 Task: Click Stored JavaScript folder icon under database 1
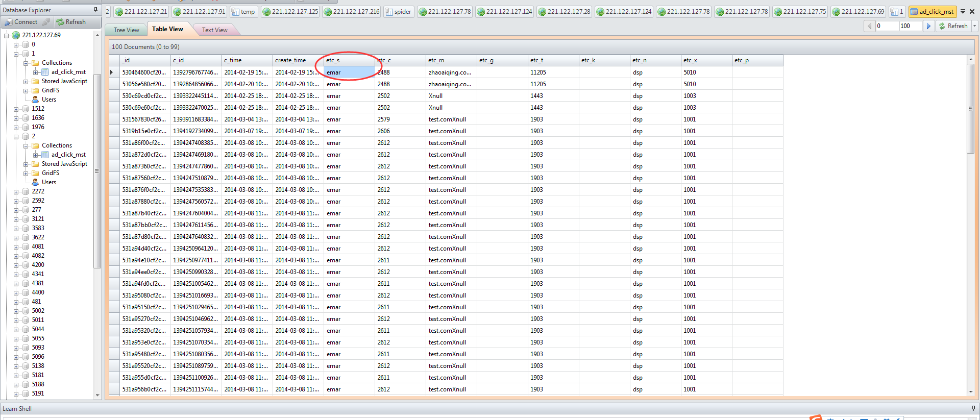coord(35,81)
